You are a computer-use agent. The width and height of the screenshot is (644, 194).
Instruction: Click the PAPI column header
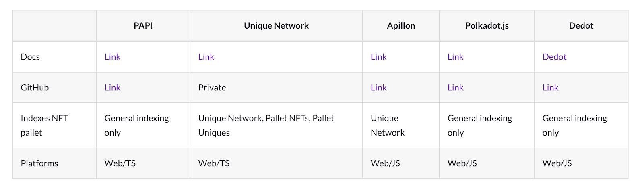point(143,26)
